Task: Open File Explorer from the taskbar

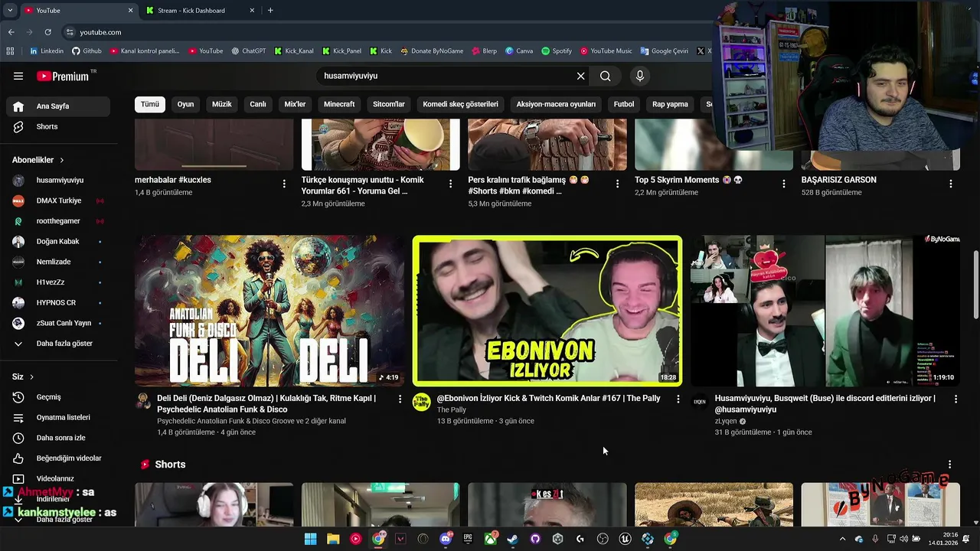Action: 333,539
